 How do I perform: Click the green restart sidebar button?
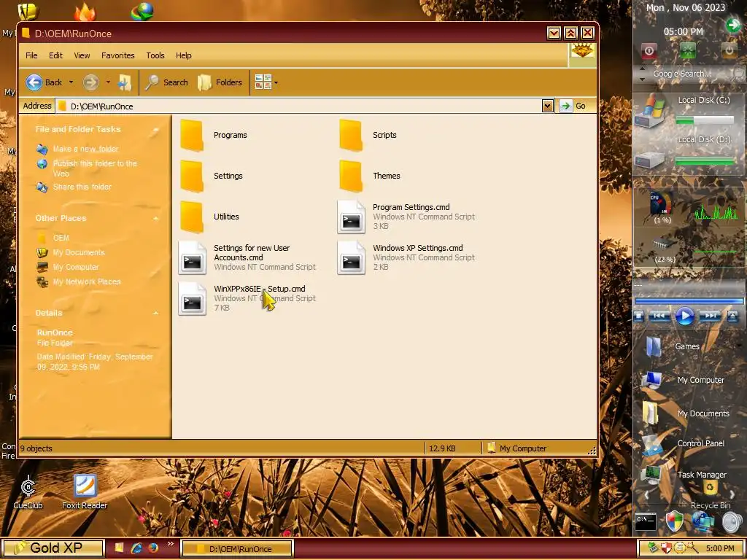tap(687, 50)
